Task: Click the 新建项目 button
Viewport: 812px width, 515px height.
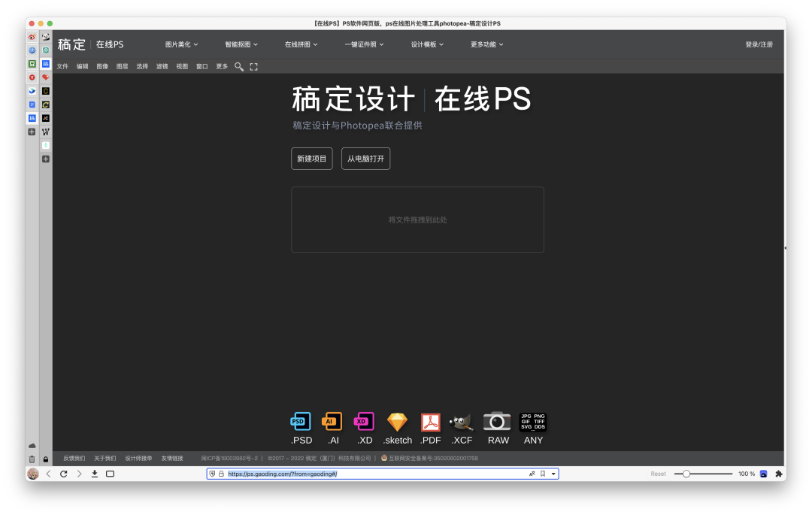Action: pos(312,159)
